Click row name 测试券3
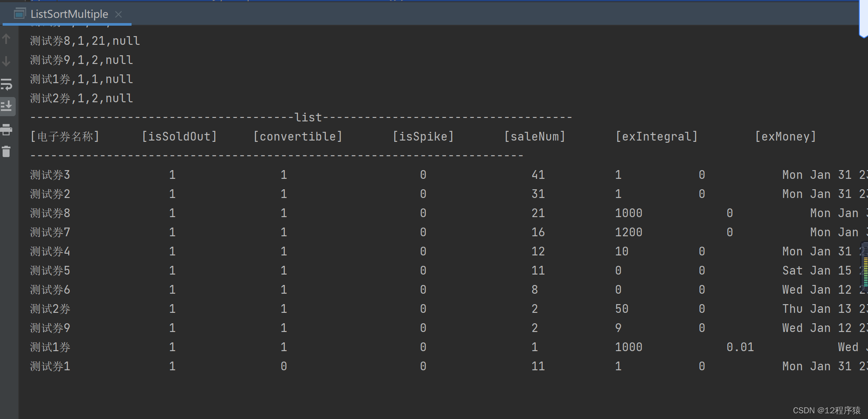868x419 pixels. pyautogui.click(x=50, y=175)
